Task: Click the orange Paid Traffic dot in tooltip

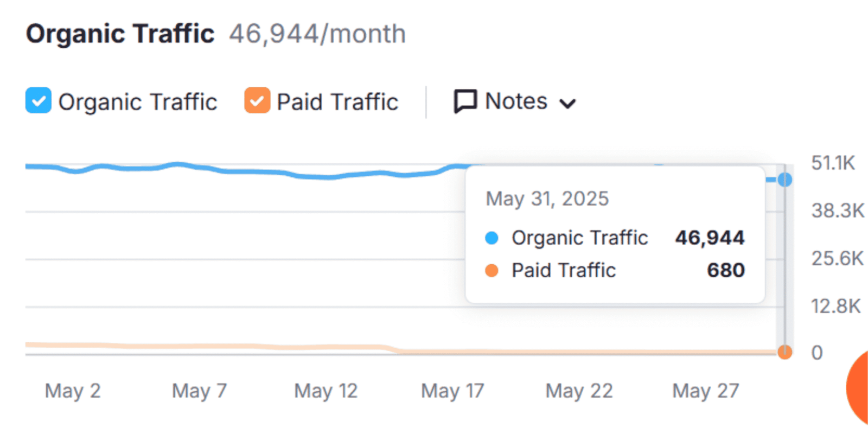Action: (492, 271)
